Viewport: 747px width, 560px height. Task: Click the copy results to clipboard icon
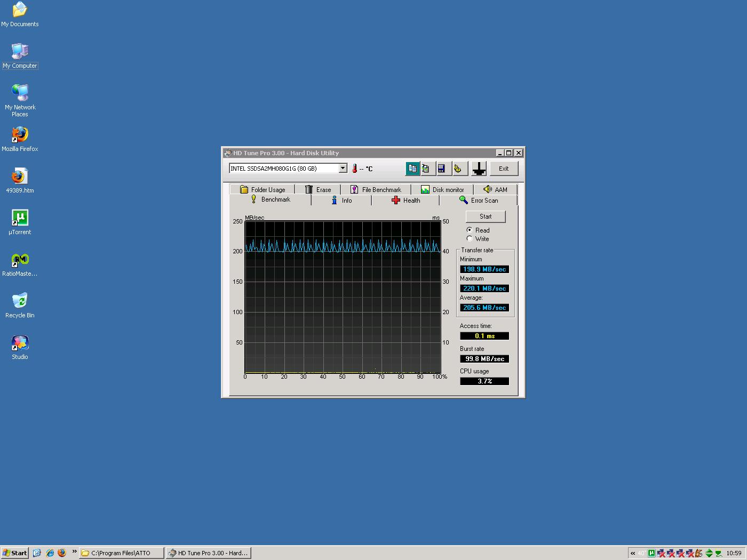tap(412, 169)
